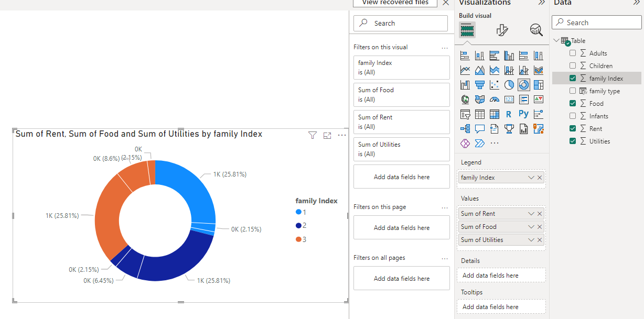644x319 pixels.
Task: Click View recovered files button
Action: click(395, 3)
